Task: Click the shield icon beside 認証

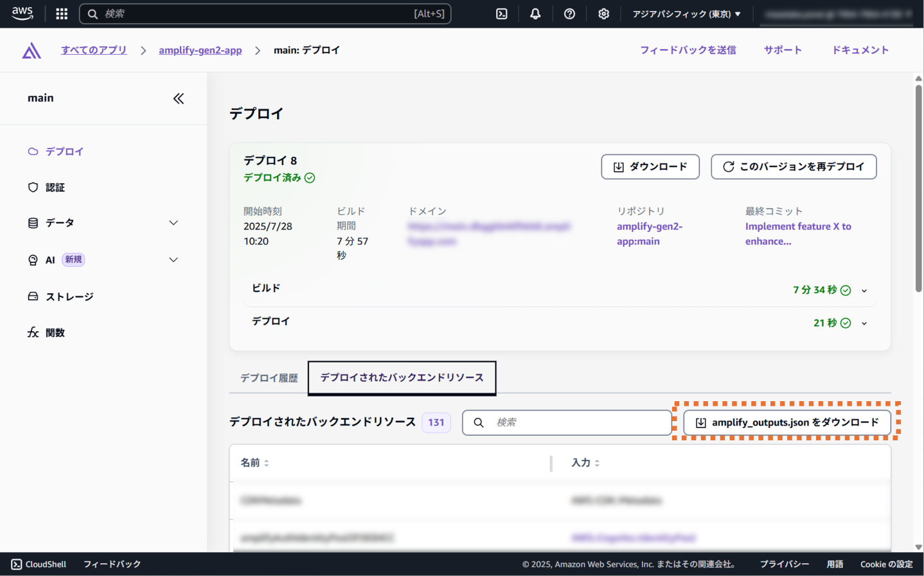Action: click(33, 187)
